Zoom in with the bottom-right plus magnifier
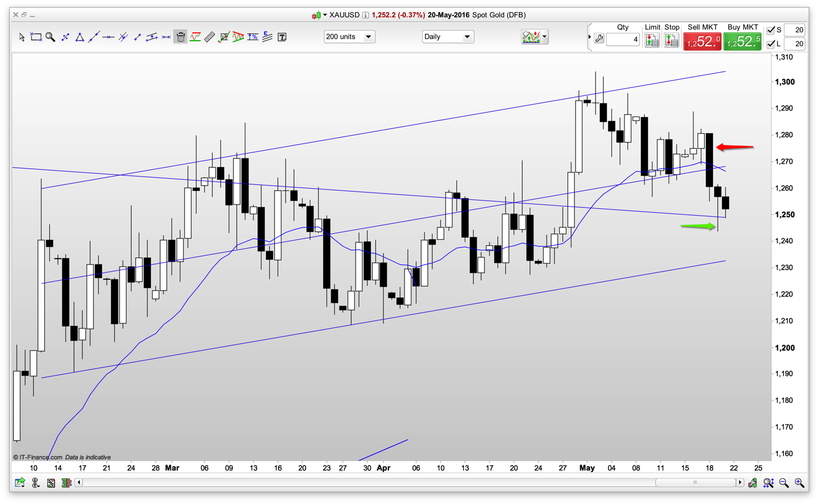819x504 pixels. point(800,483)
